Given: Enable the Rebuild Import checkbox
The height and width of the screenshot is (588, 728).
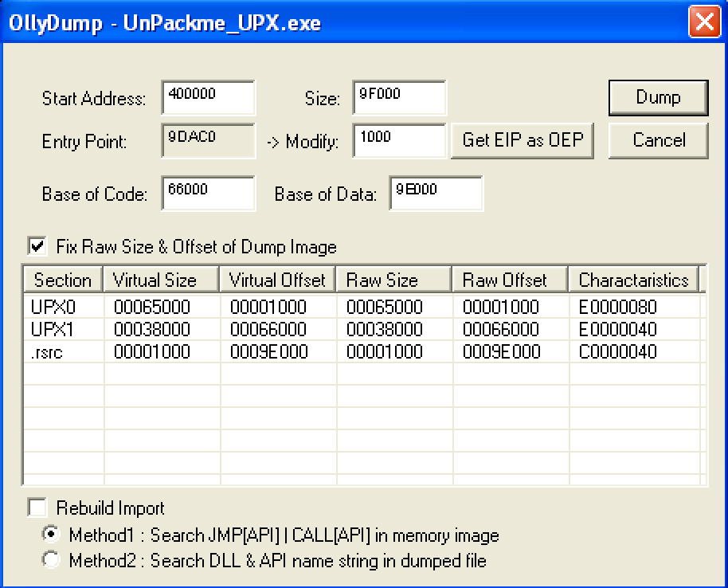Looking at the screenshot, I should click(x=37, y=508).
